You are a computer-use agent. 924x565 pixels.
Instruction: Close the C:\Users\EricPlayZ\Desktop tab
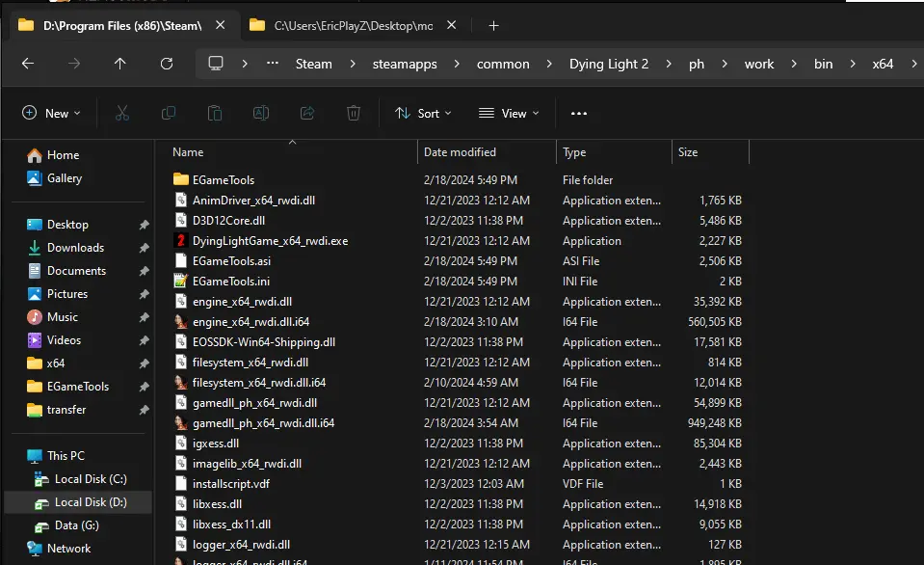pos(451,25)
